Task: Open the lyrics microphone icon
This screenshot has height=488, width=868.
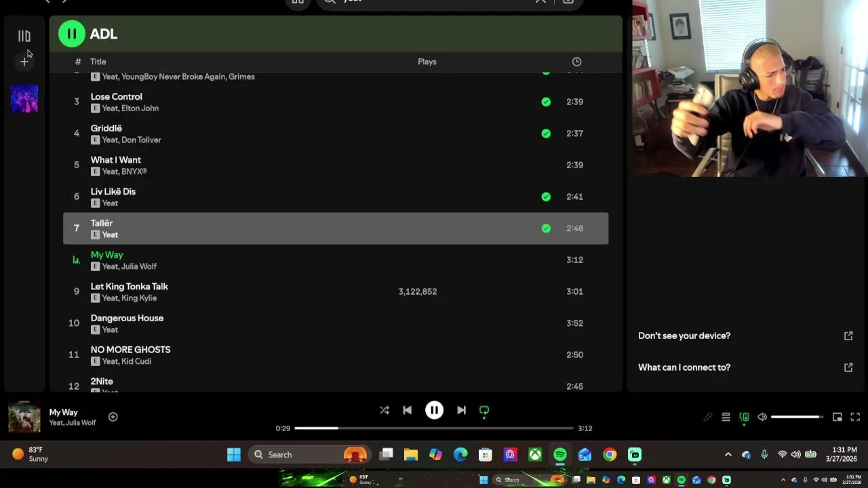Action: click(707, 417)
